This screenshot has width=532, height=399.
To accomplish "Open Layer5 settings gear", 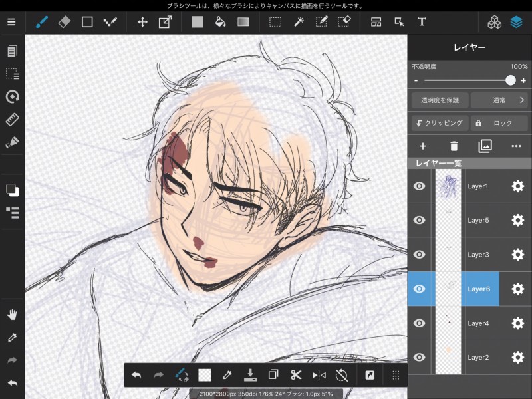I will 518,220.
